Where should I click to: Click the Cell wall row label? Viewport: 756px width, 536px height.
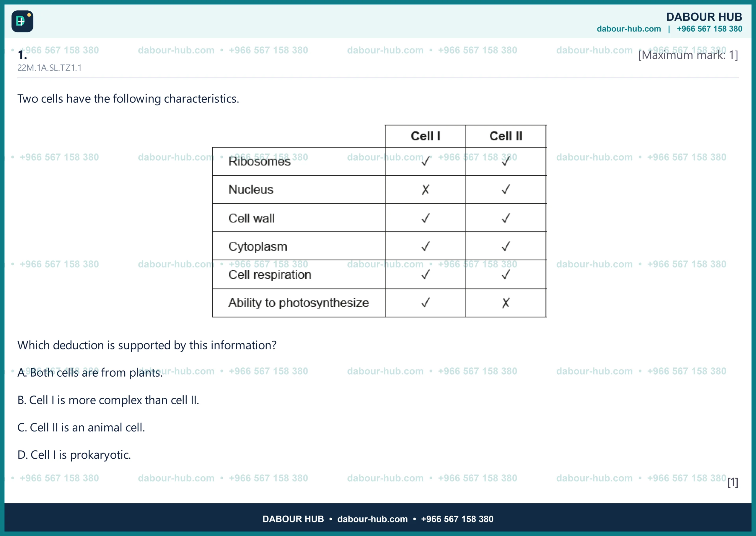pos(252,218)
